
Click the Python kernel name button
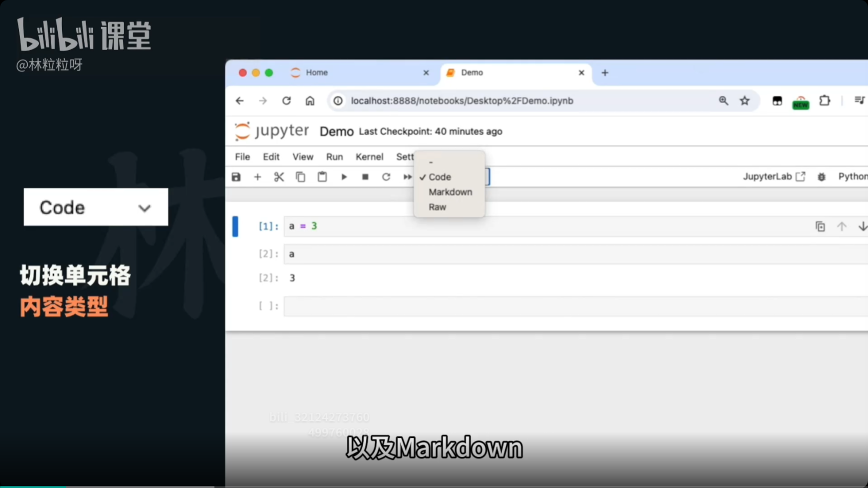point(853,177)
